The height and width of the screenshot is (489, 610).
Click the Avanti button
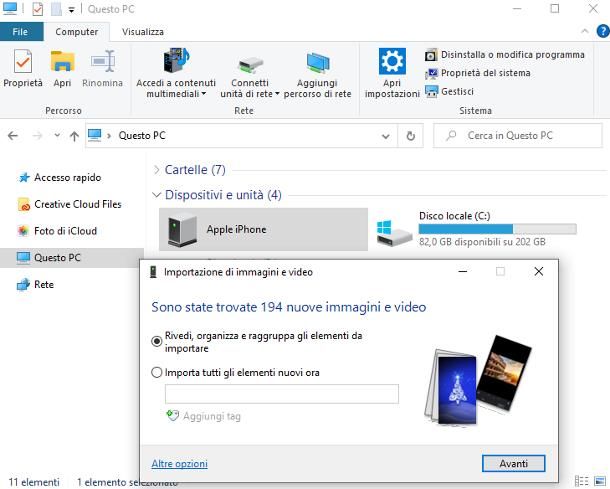pos(514,464)
